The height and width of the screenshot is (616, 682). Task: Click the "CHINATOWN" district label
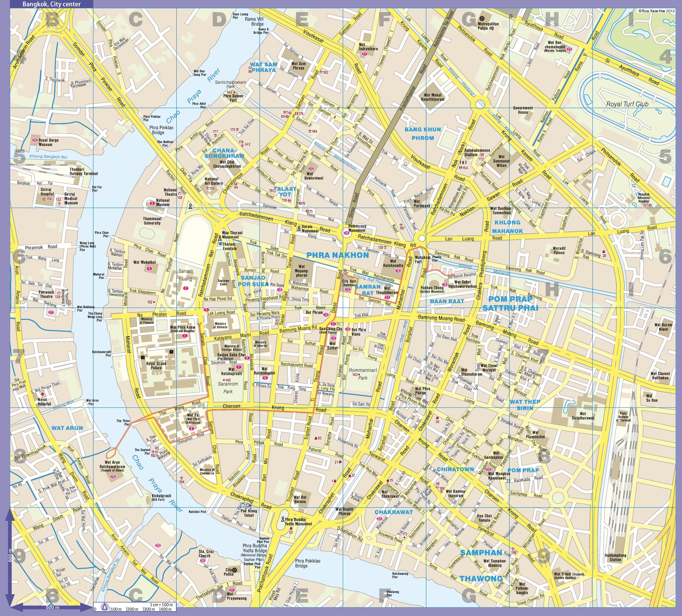click(x=455, y=469)
